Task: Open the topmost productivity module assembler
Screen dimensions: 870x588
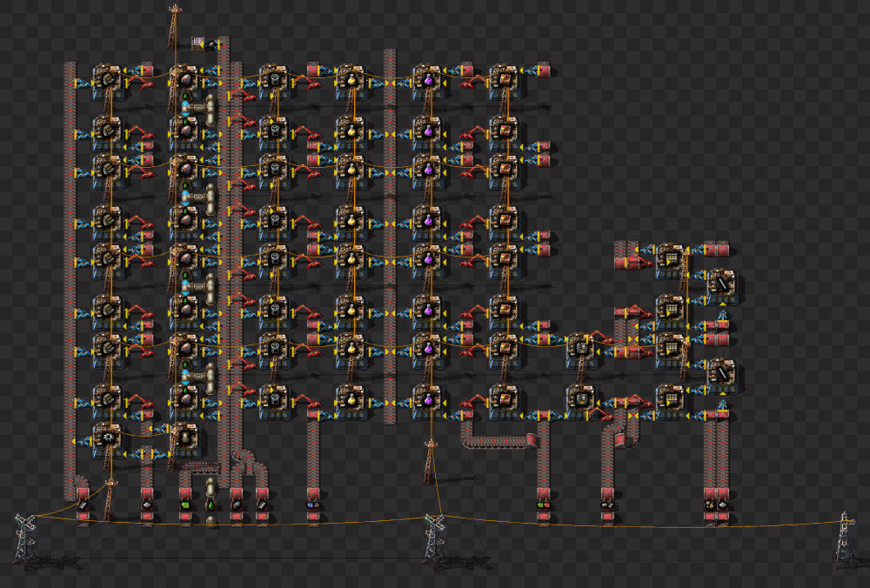Action: 504,81
